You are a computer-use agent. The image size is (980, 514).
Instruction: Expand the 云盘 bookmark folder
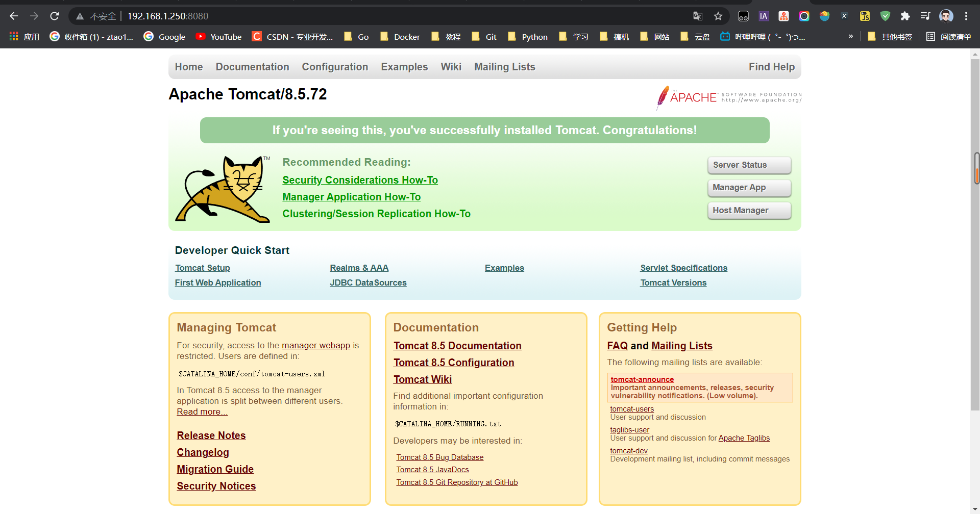pos(695,37)
